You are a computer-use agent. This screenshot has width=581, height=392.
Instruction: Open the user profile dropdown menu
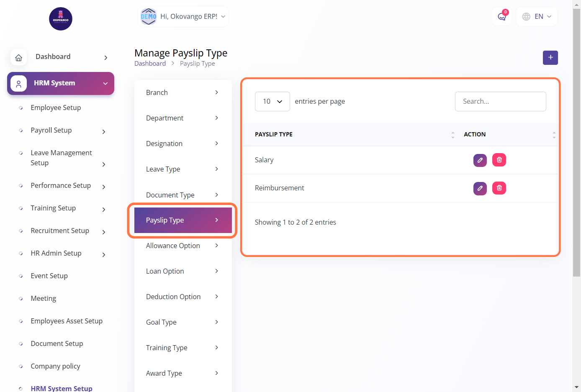(183, 17)
